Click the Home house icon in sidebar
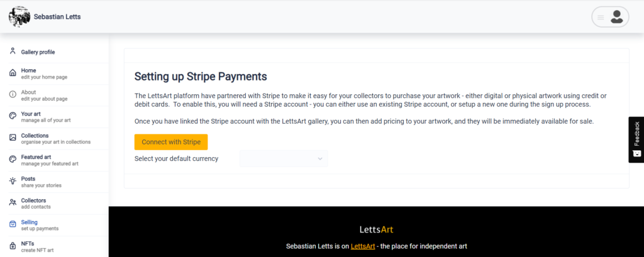 (13, 73)
